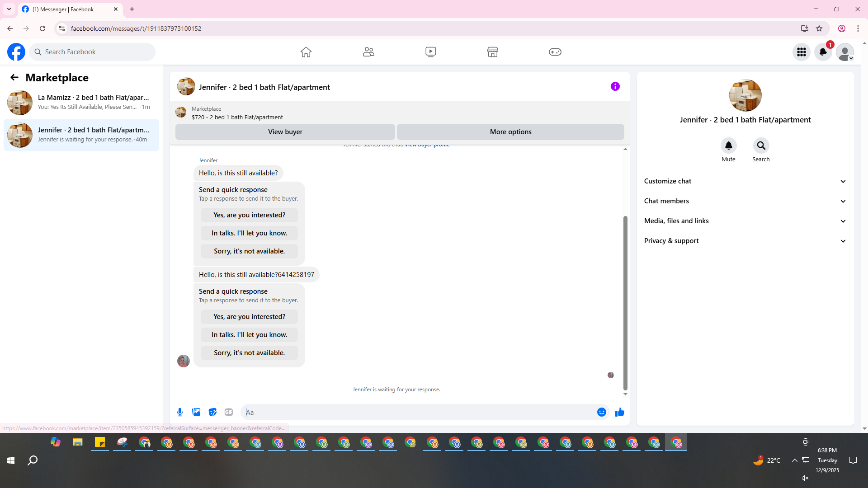The image size is (868, 488).
Task: Expand Media, files and links
Action: (745, 221)
